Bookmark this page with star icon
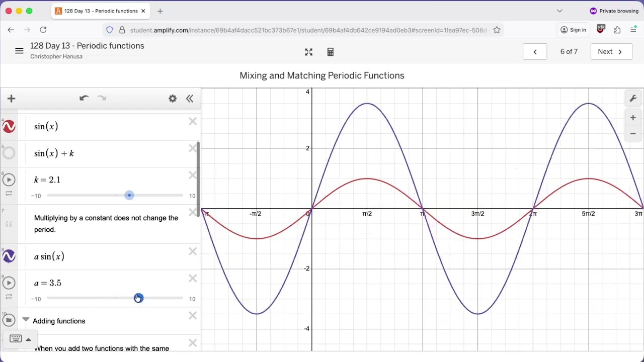Image resolution: width=644 pixels, height=362 pixels. [497, 30]
